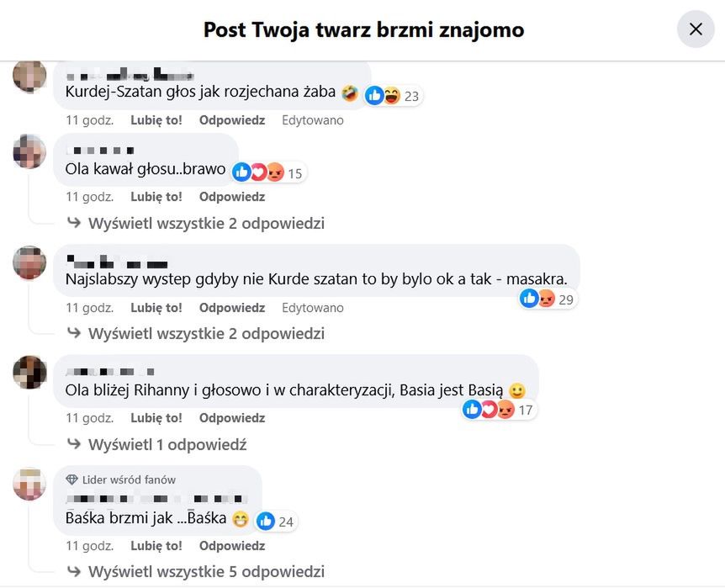Image resolution: width=725 pixels, height=588 pixels.
Task: Reply to the Kurdej-Szatan żaba comment
Action: click(x=232, y=120)
